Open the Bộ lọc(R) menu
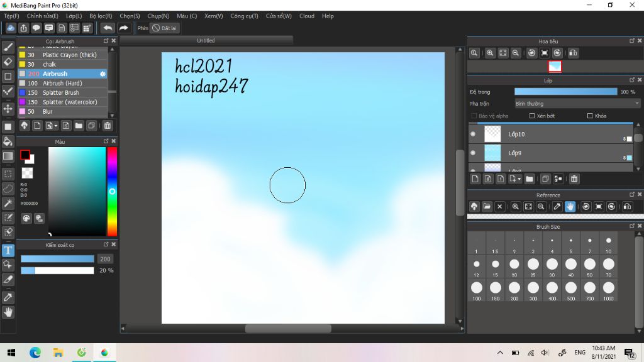The height and width of the screenshot is (362, 644). 101,16
